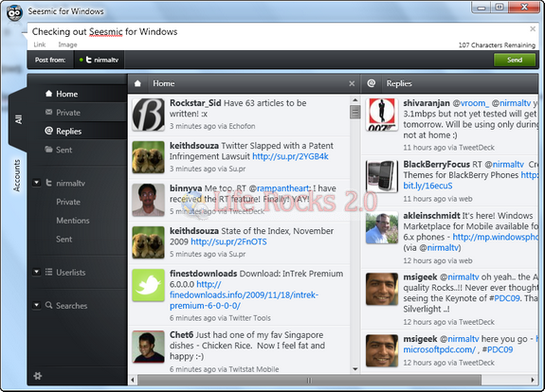Viewport: 545px width, 392px height.
Task: Click the finestdownloads username
Action: 204,274
